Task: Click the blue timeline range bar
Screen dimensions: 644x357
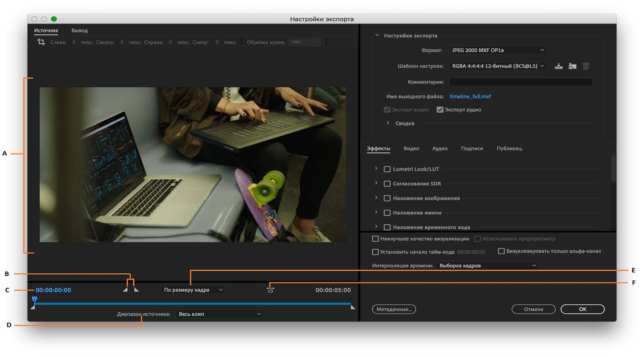Action: [193, 304]
